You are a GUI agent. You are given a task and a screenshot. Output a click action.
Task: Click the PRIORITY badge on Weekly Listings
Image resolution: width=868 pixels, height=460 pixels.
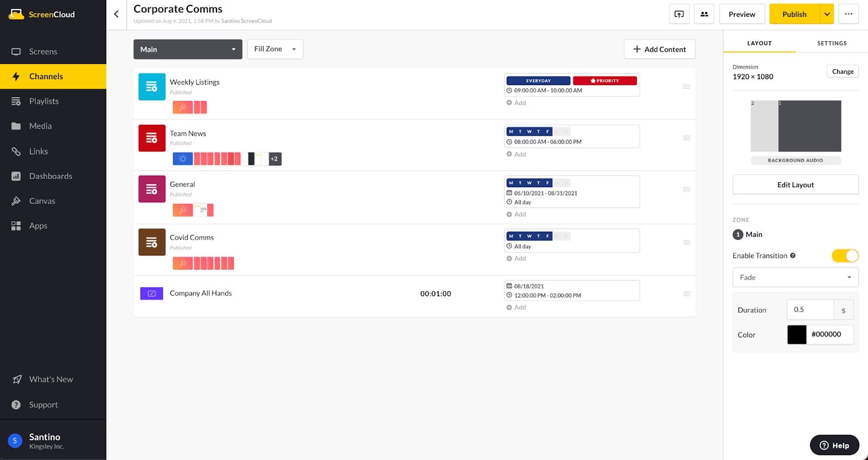[605, 81]
